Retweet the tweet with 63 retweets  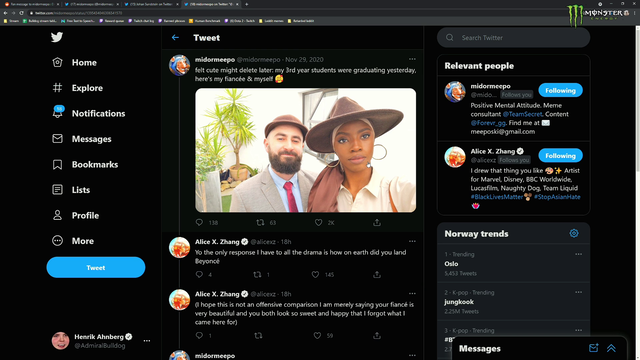pyautogui.click(x=260, y=222)
